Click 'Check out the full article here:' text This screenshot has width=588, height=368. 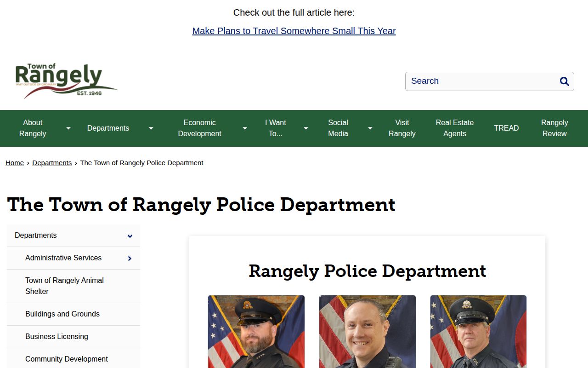[x=294, y=12]
